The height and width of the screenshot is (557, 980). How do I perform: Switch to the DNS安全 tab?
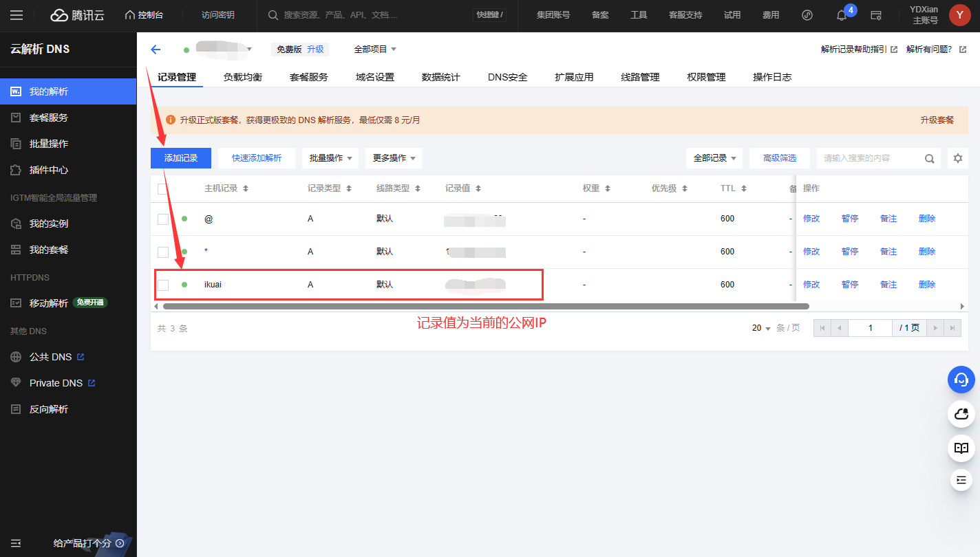point(507,77)
